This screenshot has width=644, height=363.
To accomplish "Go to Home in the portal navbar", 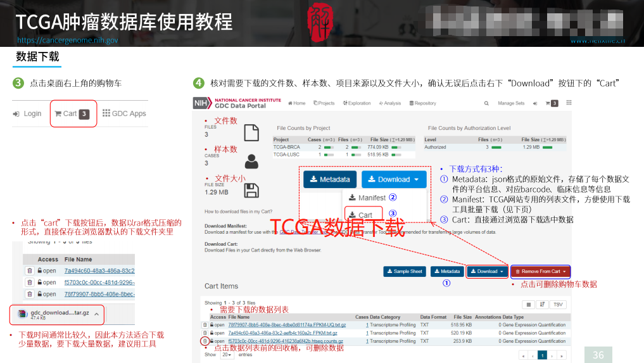I will click(x=296, y=103).
